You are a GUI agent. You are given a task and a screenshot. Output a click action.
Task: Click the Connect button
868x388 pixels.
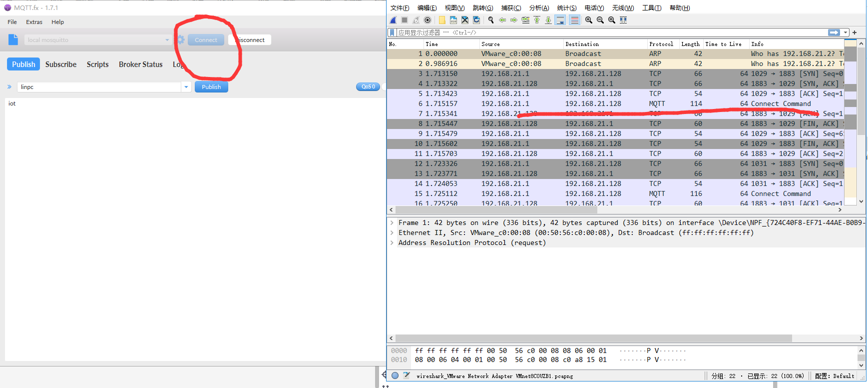click(206, 40)
